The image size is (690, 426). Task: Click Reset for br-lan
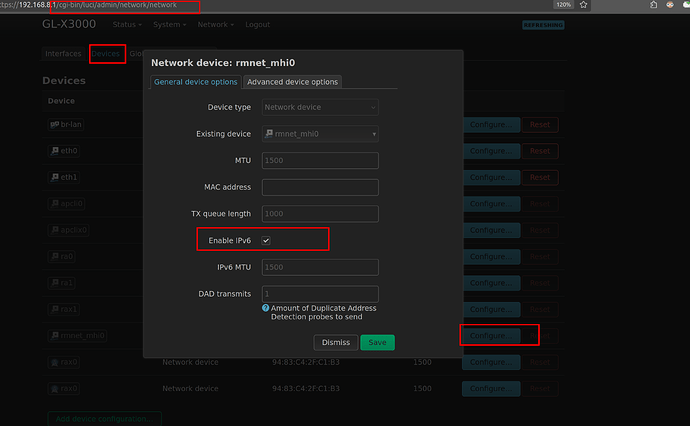coord(540,125)
